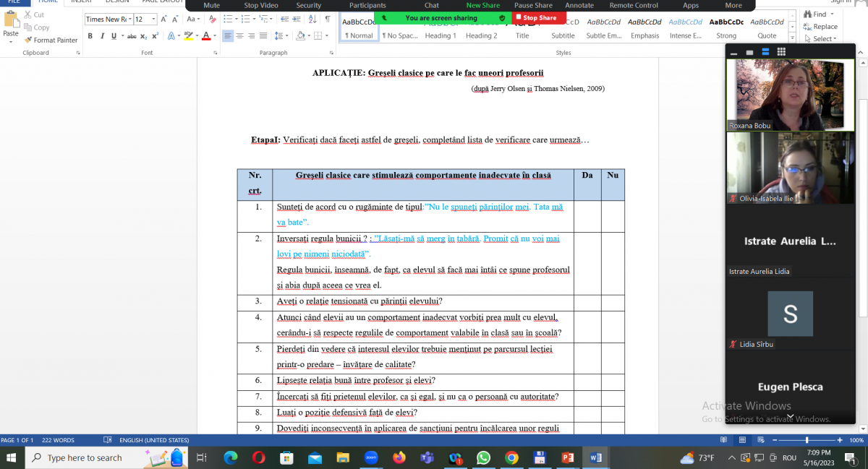This screenshot has width=868, height=469.
Task: Justify the paragraph text
Action: (263, 36)
